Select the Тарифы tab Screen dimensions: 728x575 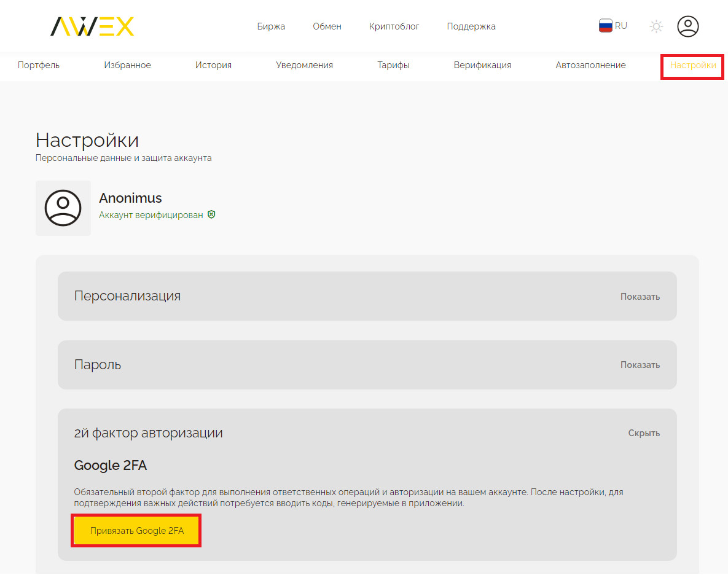[393, 65]
